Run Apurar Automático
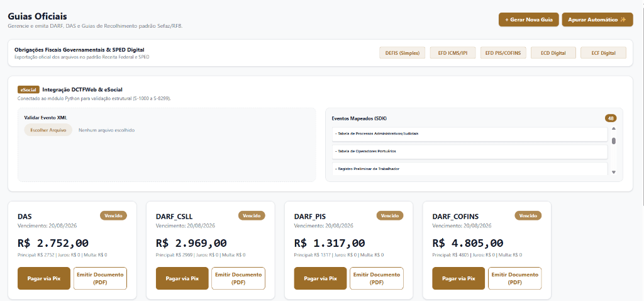The image size is (644, 301). tap(597, 20)
